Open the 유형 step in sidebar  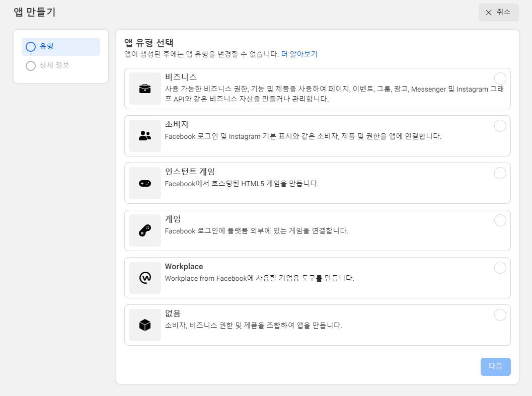[61, 46]
